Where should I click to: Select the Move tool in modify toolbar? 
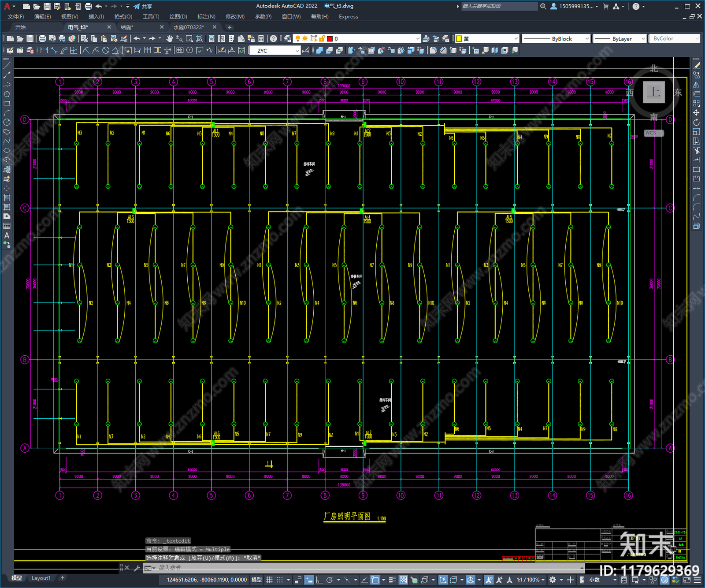[696, 113]
